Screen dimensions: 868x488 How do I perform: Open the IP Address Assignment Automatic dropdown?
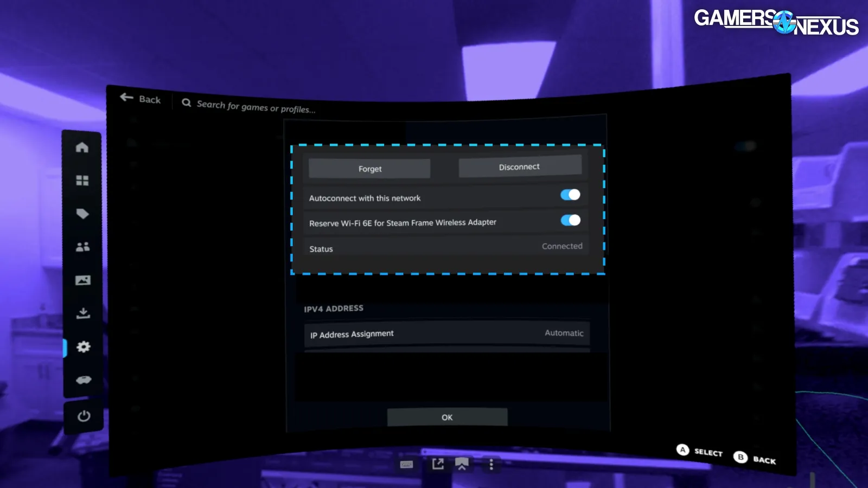point(447,333)
